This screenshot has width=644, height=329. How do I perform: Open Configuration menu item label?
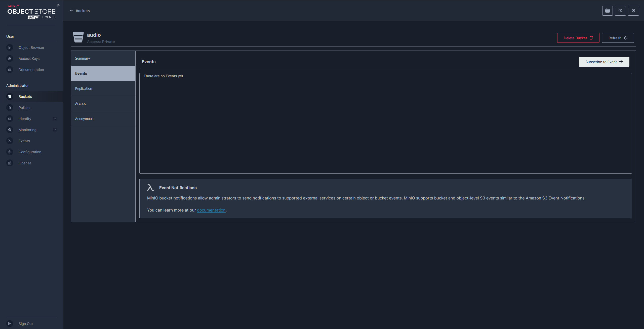[x=30, y=152]
